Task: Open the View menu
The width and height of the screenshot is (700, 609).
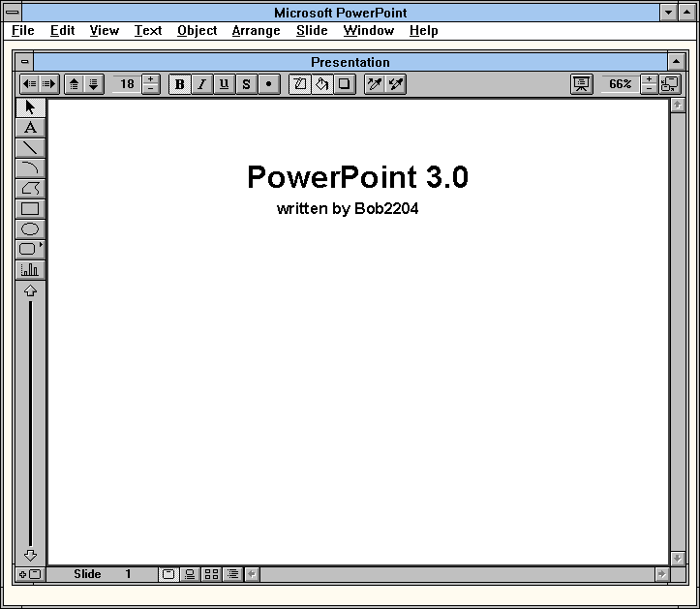Action: (x=104, y=30)
